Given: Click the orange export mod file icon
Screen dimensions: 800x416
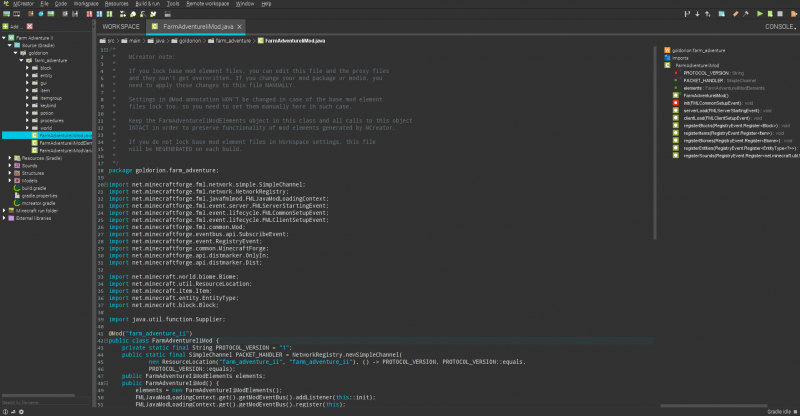Looking at the screenshot, I should tap(793, 14).
